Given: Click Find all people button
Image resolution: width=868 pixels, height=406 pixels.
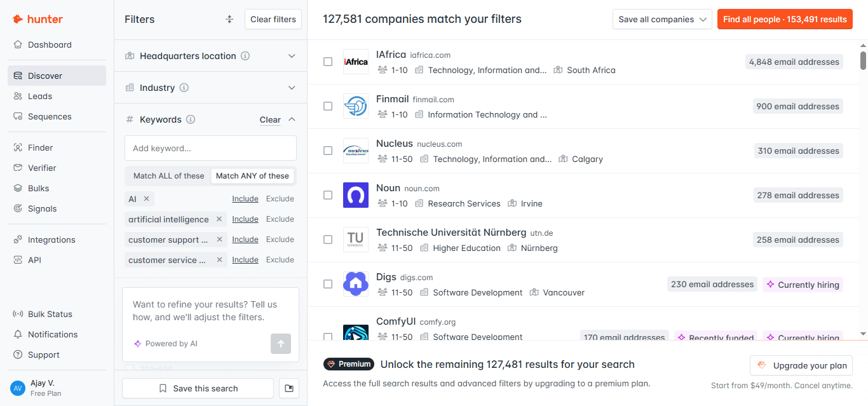Looking at the screenshot, I should tap(785, 19).
